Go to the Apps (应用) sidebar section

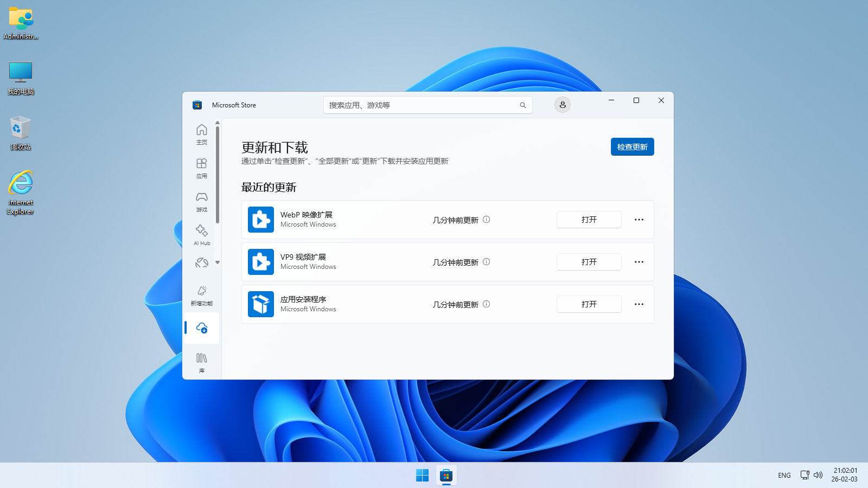click(x=202, y=168)
